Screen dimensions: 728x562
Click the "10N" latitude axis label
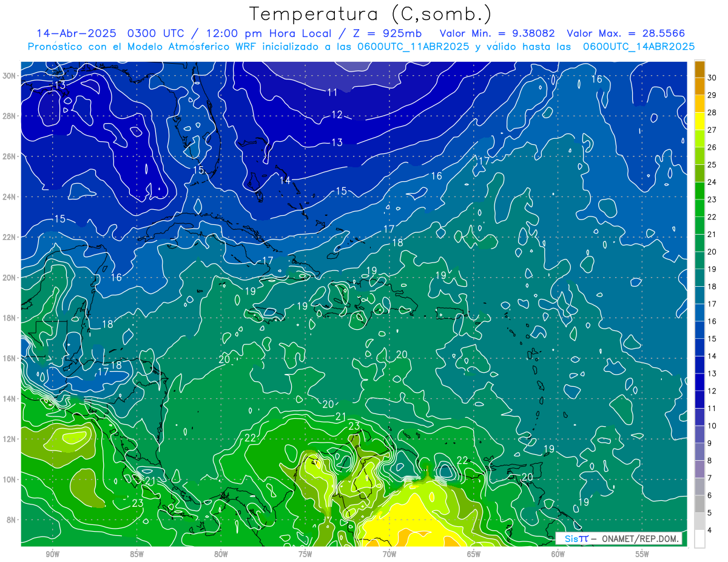click(10, 479)
